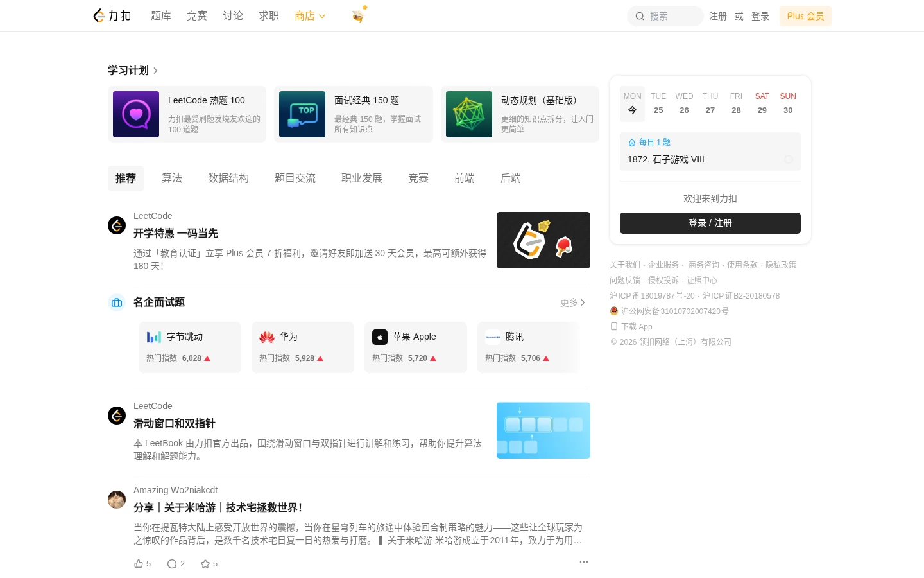Screen dimensions: 924x578
Task: Click LeetCode avatar beside 滑动窗口 post
Action: coord(117,416)
